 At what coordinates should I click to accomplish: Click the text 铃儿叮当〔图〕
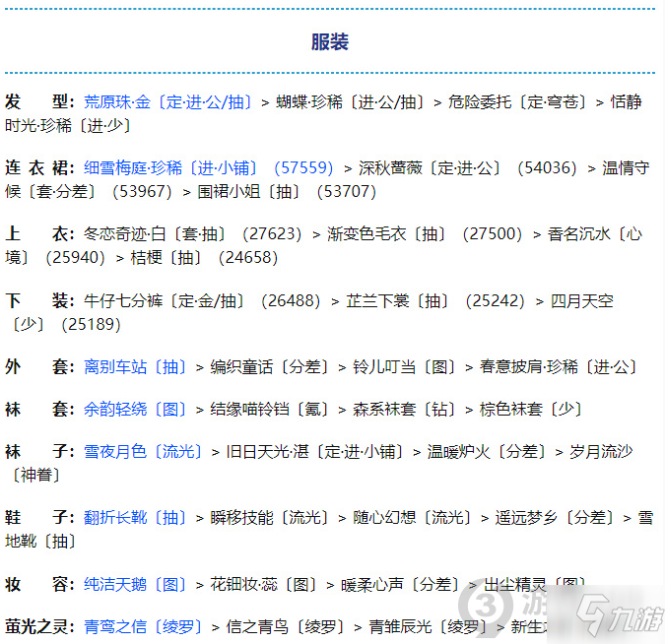[x=405, y=367]
